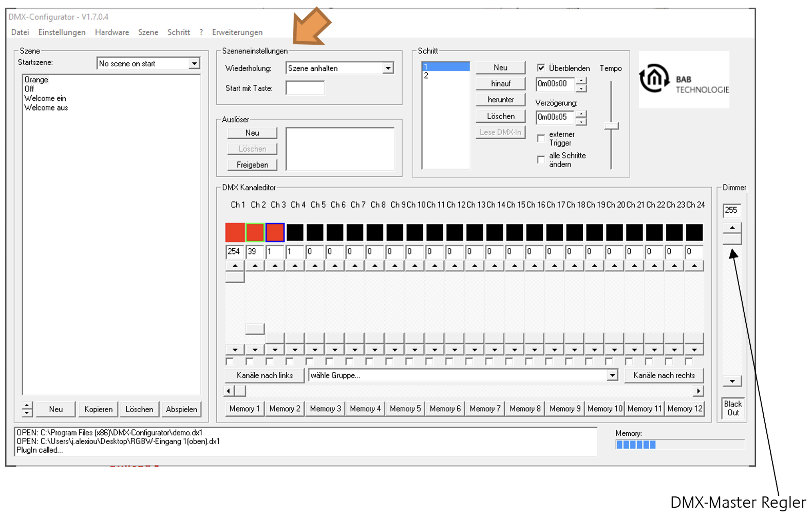Click the Ch 1 red color swatch
Image resolution: width=812 pixels, height=517 pixels.
tap(235, 232)
